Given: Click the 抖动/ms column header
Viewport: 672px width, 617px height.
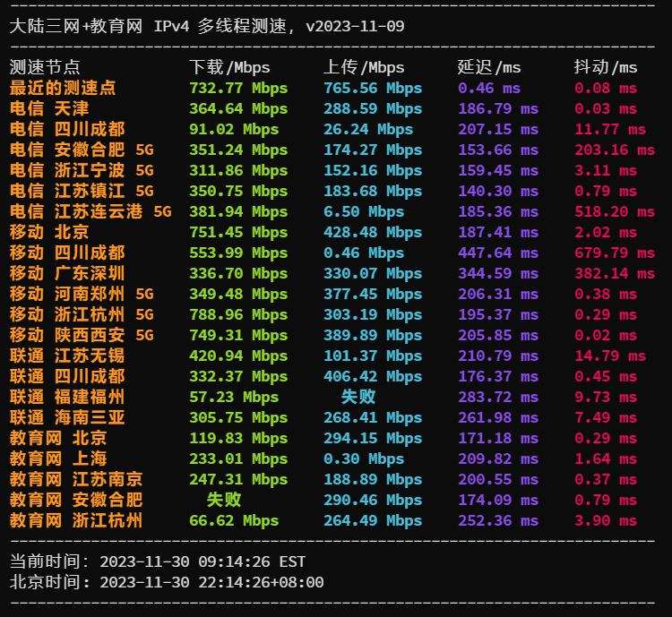Looking at the screenshot, I should [606, 67].
